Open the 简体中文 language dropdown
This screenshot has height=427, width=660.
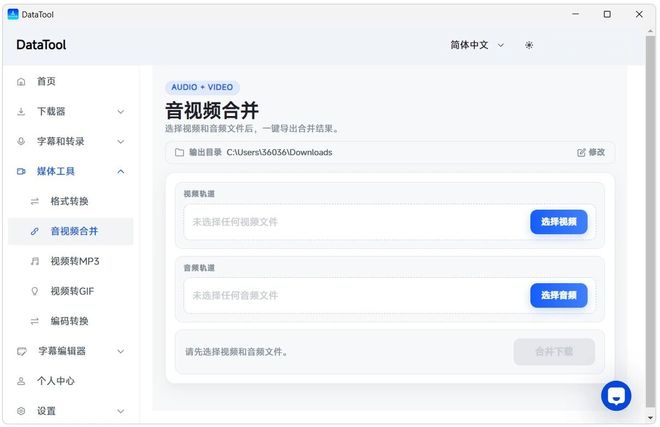[x=477, y=45]
